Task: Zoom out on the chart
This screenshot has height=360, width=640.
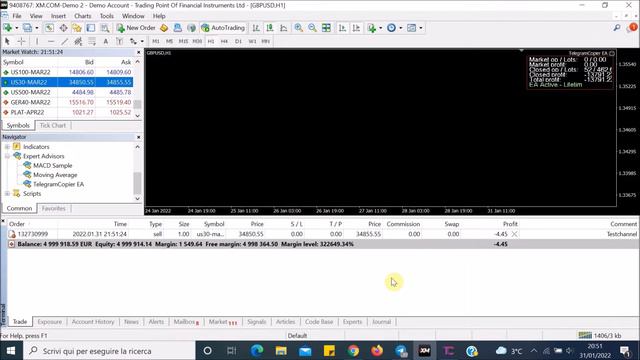Action: (312, 28)
